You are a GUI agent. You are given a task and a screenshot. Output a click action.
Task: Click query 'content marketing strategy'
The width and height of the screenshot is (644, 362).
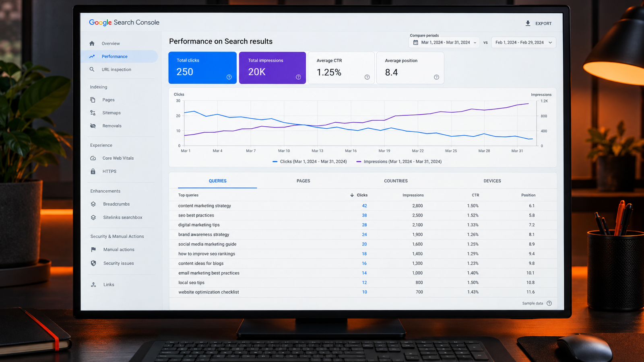(x=204, y=206)
